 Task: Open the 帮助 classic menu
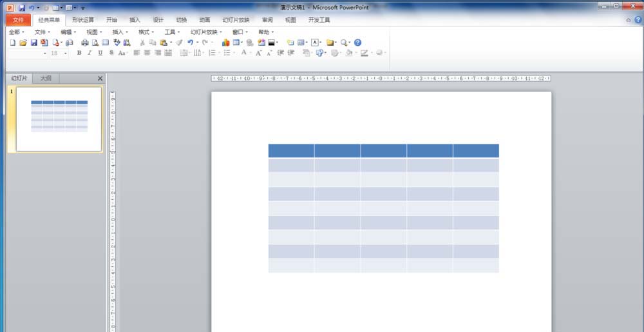click(x=266, y=32)
